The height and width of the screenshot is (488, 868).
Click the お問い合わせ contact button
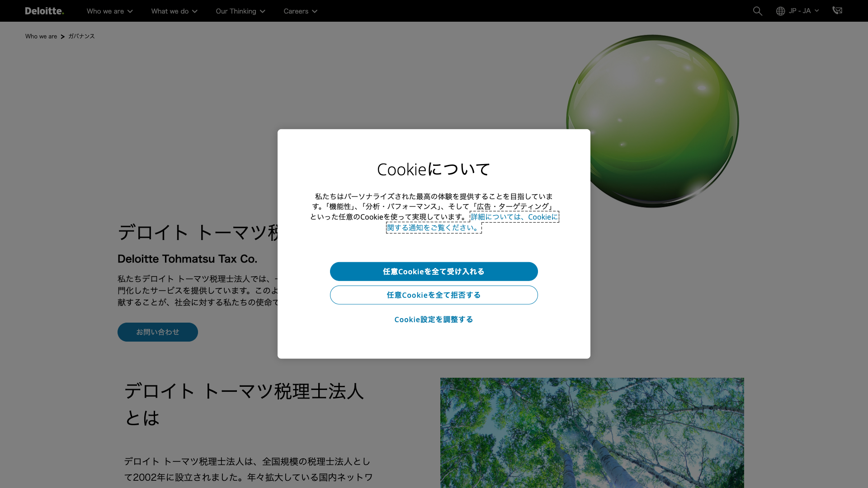tap(157, 332)
